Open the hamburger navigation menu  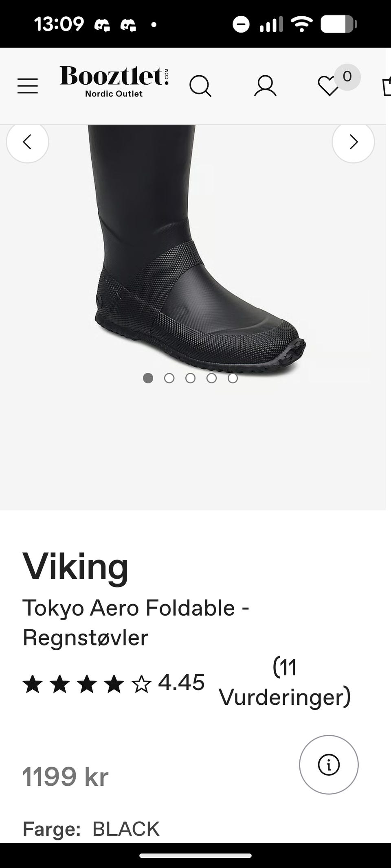coord(28,86)
